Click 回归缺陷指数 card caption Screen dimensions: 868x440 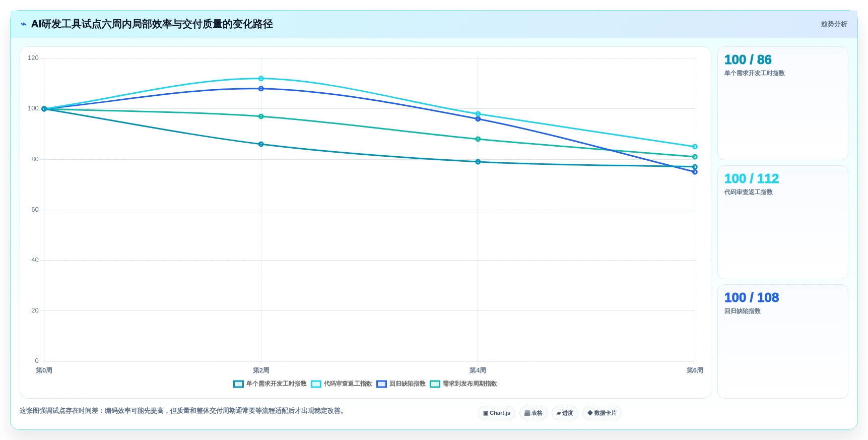pos(742,311)
